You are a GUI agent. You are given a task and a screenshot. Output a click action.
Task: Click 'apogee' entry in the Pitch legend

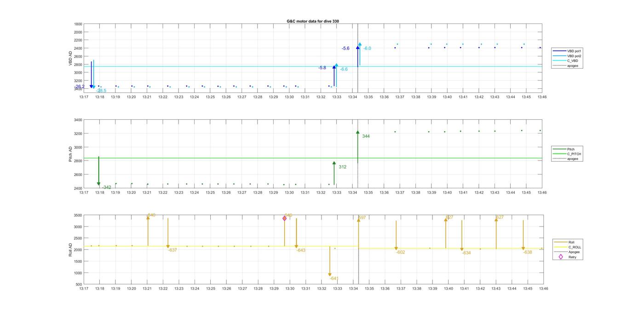pyautogui.click(x=573, y=159)
